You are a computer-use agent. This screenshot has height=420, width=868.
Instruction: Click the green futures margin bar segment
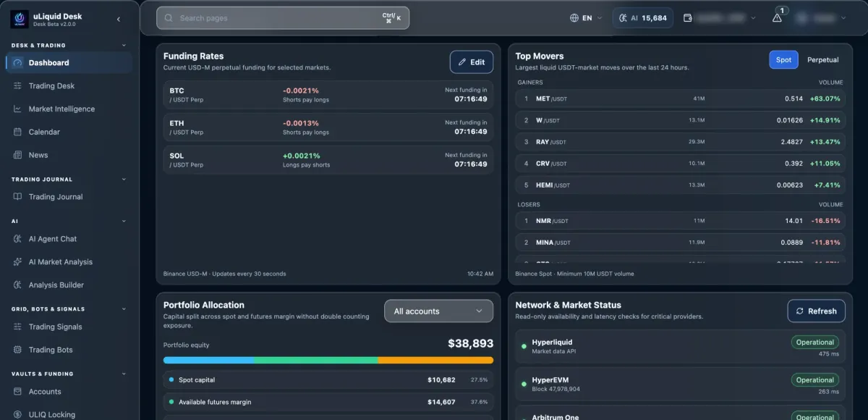[x=316, y=360]
